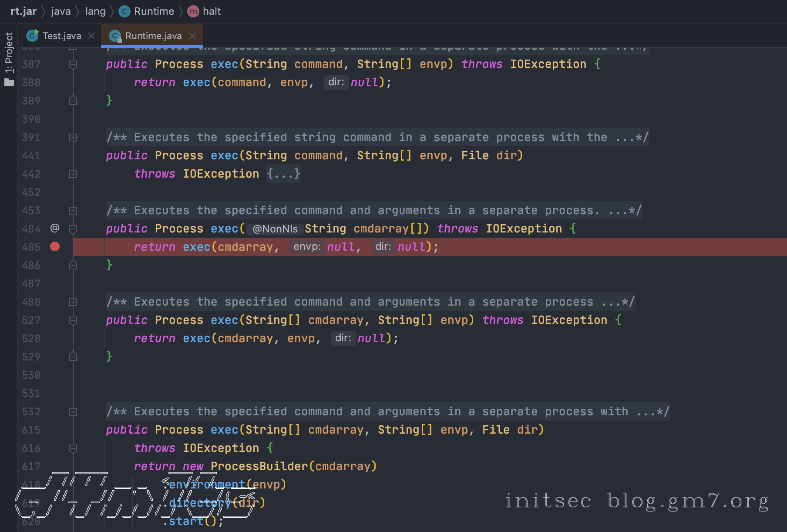Collapse the exec method at line 387
Image resolution: width=787 pixels, height=532 pixels.
73,64
